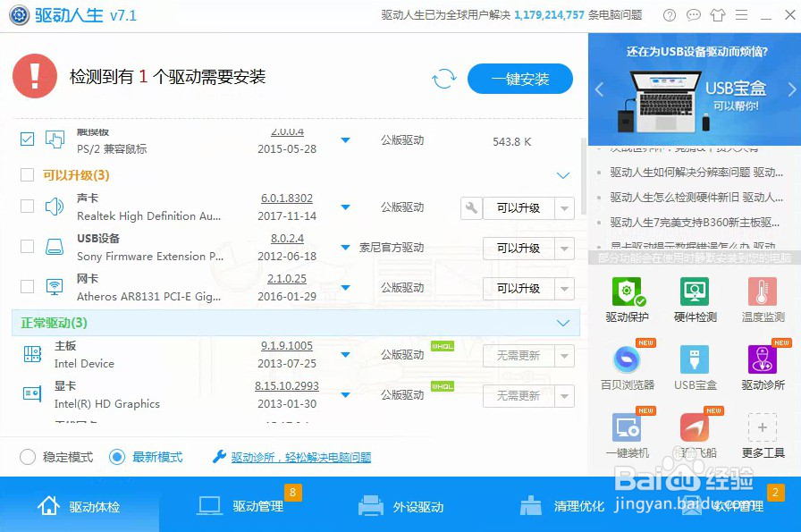Click user count 1,179,214,757
The height and width of the screenshot is (532, 801).
(549, 15)
